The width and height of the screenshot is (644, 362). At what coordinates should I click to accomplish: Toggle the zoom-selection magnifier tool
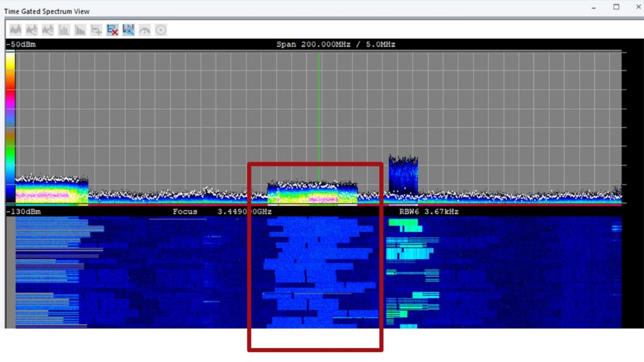pos(128,30)
